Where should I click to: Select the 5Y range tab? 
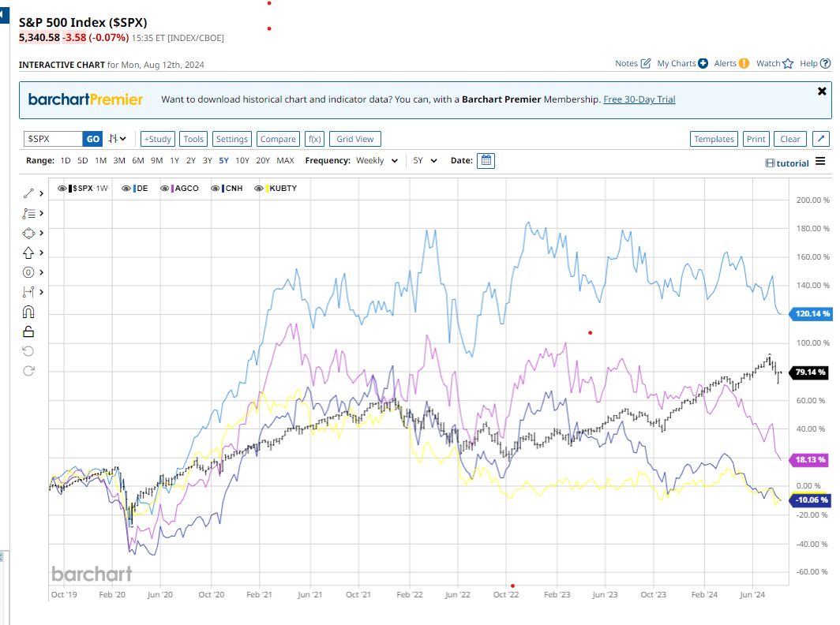coord(224,161)
